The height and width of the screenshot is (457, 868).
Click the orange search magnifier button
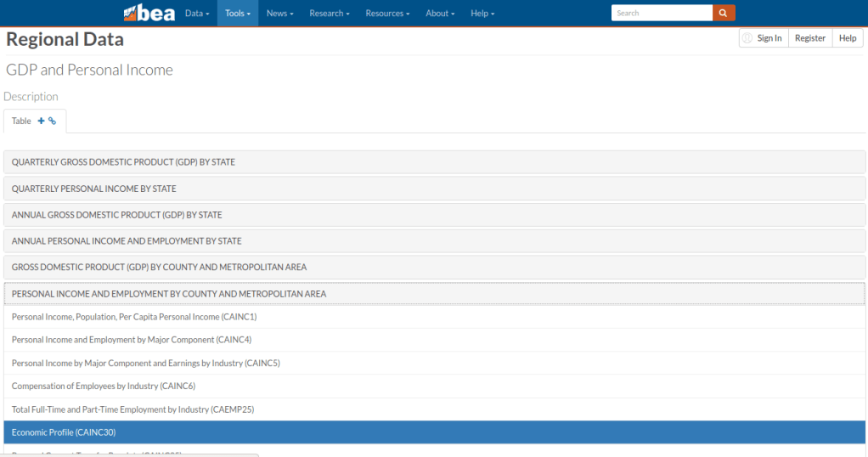click(x=724, y=13)
